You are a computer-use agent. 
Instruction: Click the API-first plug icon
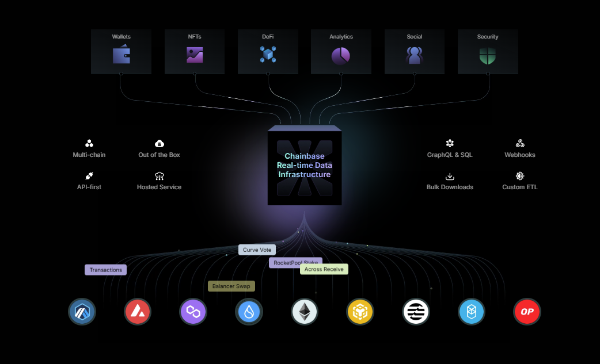coord(89,176)
